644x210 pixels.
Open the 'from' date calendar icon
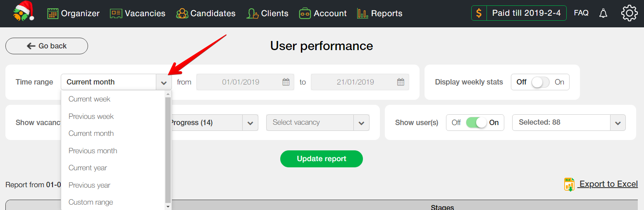[x=286, y=82]
